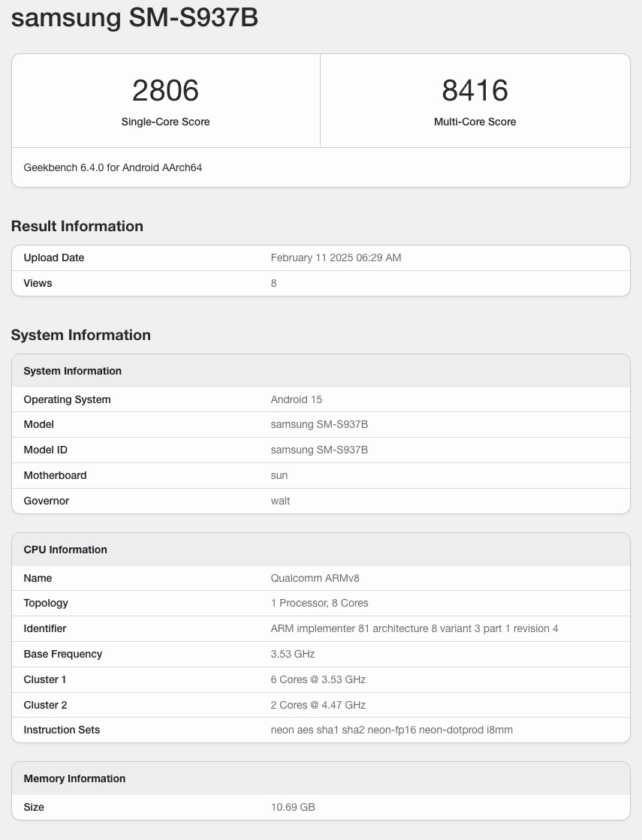Click the page title samsung SM-S937B
Screen dimensions: 642x840
click(134, 17)
